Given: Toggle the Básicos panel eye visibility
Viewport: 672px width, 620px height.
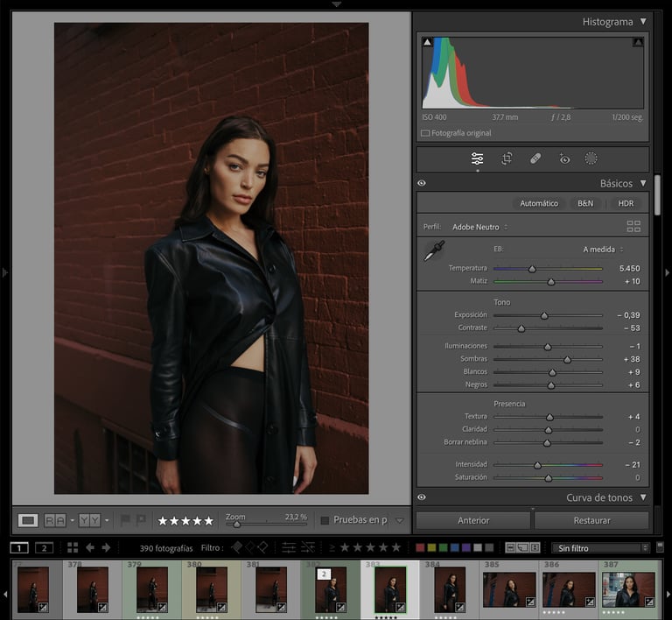Looking at the screenshot, I should coord(422,183).
